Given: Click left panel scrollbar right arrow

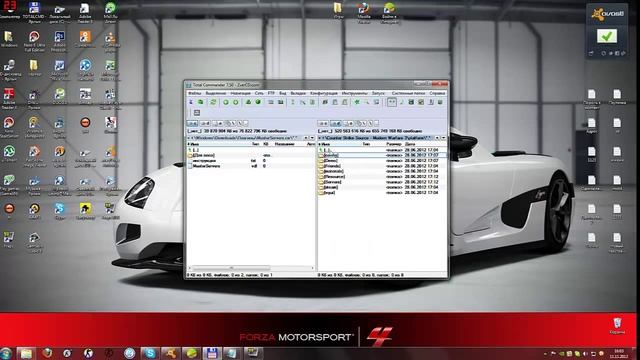Looking at the screenshot, I should (313, 268).
